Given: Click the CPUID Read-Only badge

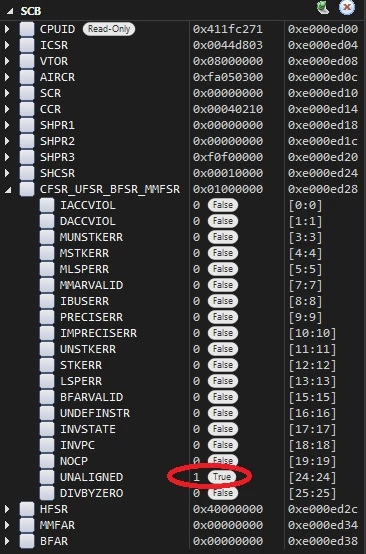Looking at the screenshot, I should tap(109, 29).
